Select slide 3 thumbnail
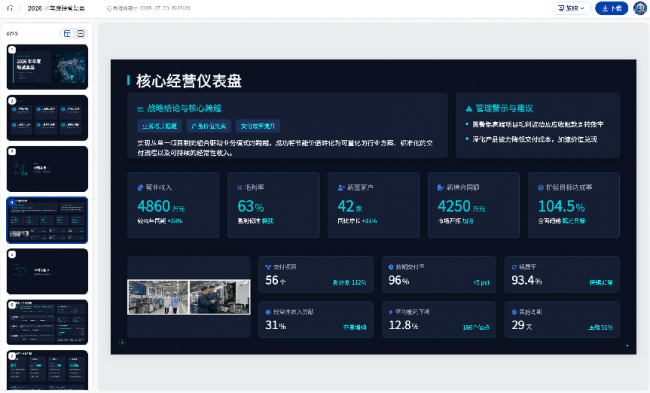Image resolution: width=650 pixels, height=393 pixels. coord(47,169)
